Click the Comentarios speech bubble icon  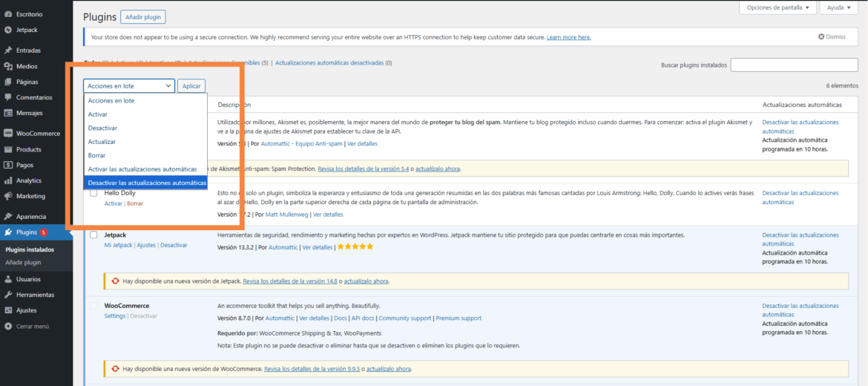tap(7, 97)
